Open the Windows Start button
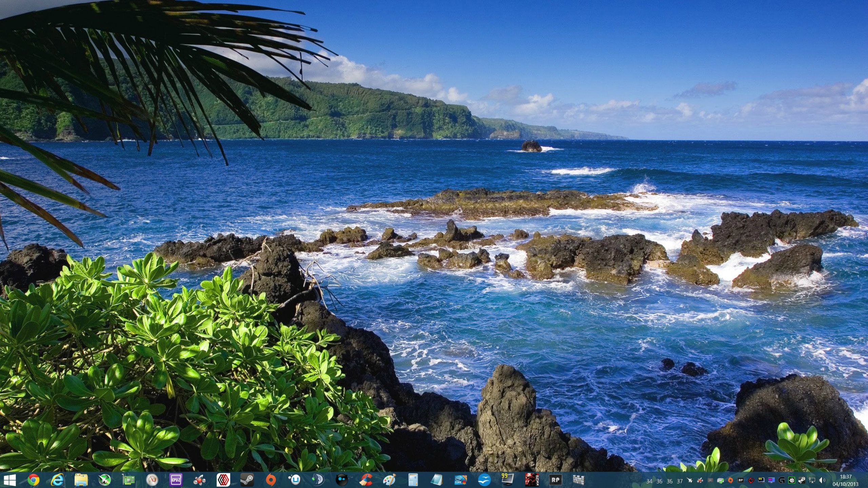Image resolution: width=868 pixels, height=488 pixels. click(9, 480)
